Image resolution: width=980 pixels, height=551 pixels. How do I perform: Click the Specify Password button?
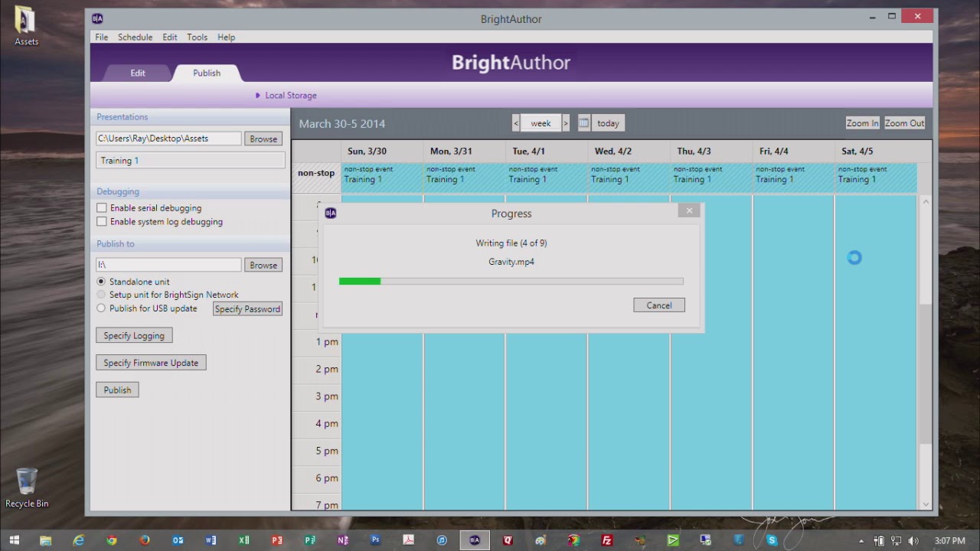pos(247,309)
